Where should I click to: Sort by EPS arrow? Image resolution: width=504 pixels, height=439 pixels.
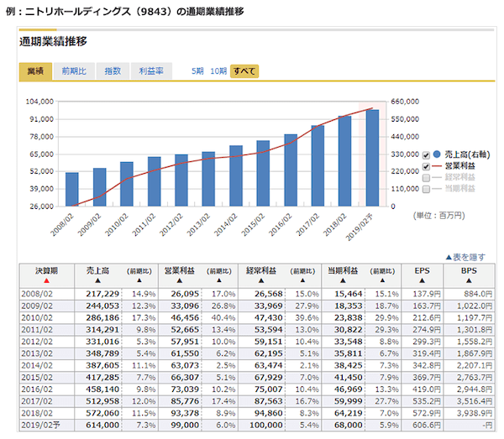[422, 280]
